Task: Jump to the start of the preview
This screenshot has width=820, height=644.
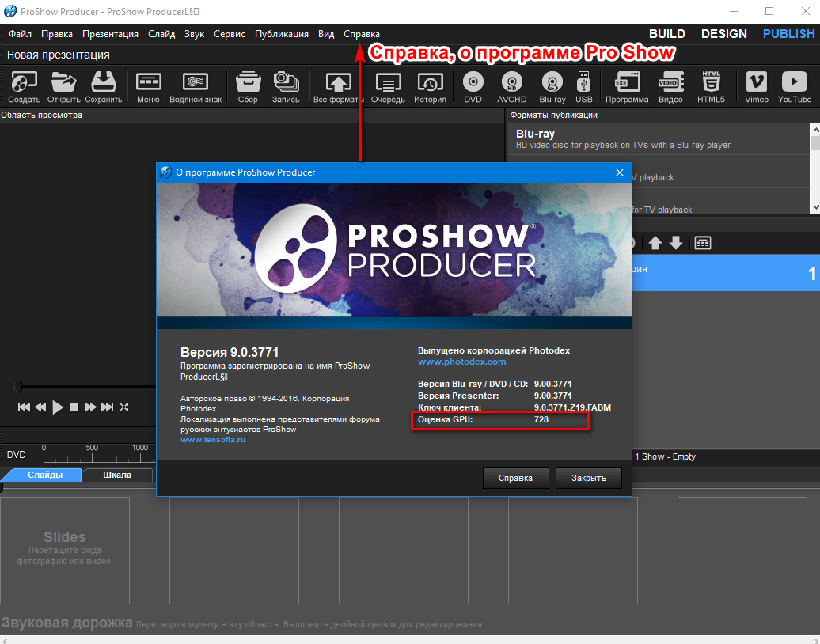Action: point(24,407)
